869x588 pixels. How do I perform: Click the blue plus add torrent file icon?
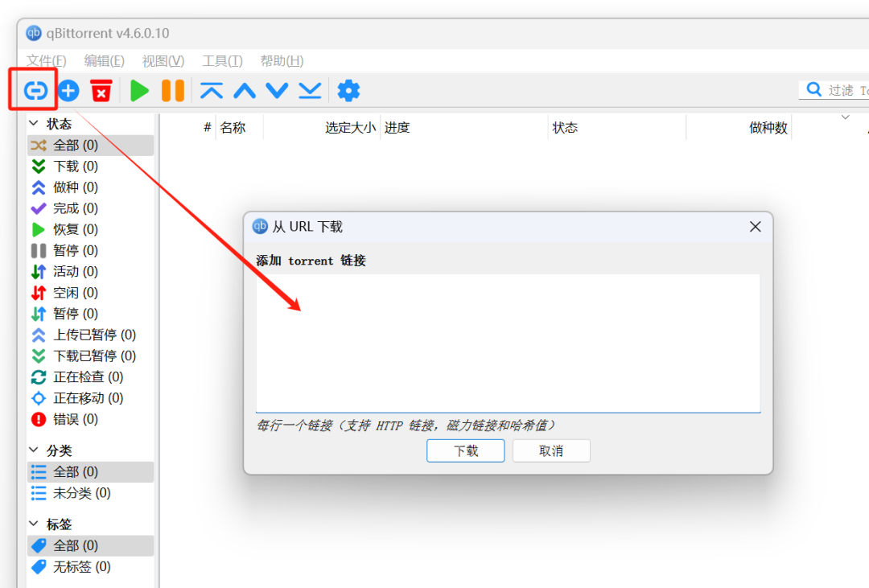pyautogui.click(x=68, y=90)
